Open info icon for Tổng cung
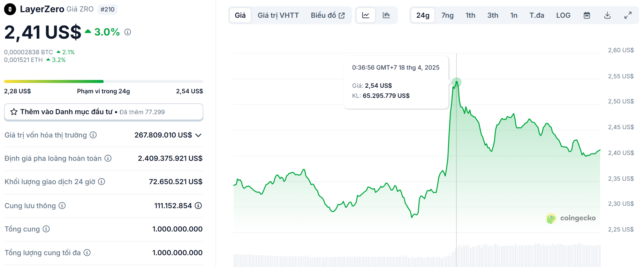The image size is (644, 267). [x=46, y=229]
